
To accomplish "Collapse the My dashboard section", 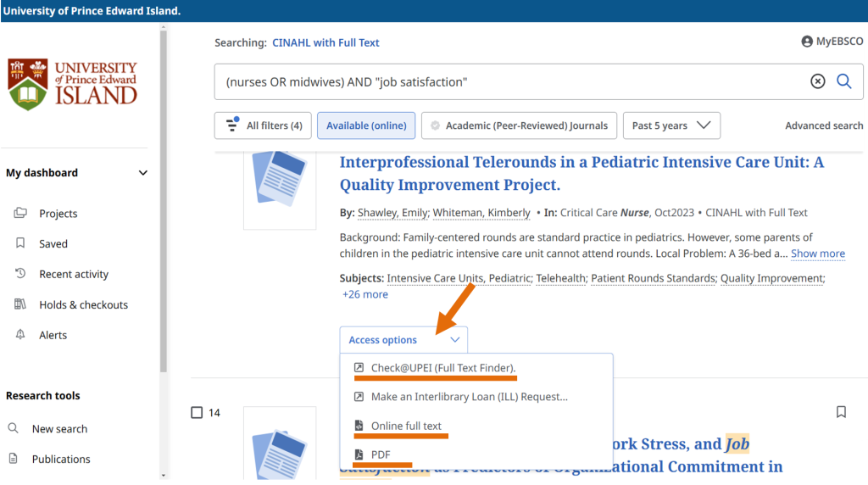I will (x=143, y=173).
